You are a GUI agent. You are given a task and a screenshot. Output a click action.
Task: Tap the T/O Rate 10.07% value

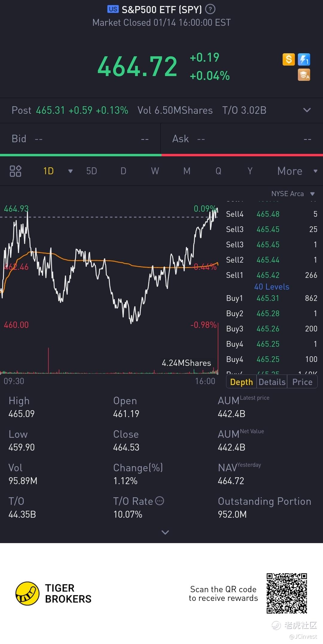[x=128, y=514]
